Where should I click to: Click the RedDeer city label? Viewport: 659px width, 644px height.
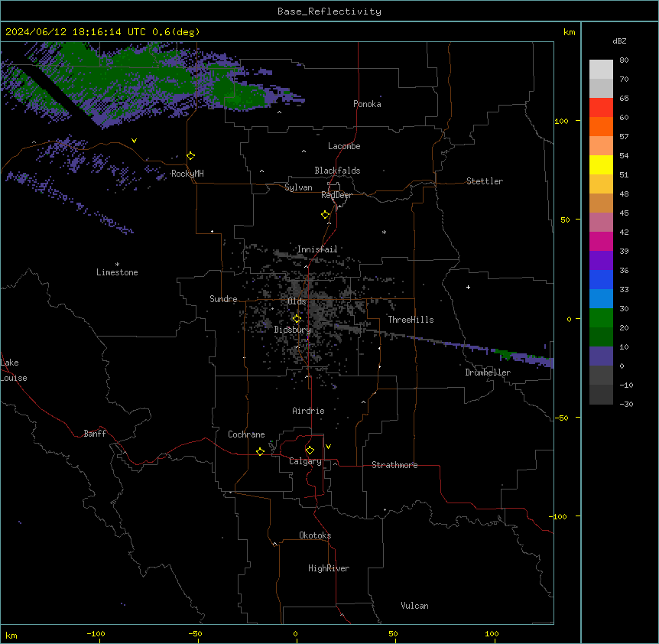(336, 195)
